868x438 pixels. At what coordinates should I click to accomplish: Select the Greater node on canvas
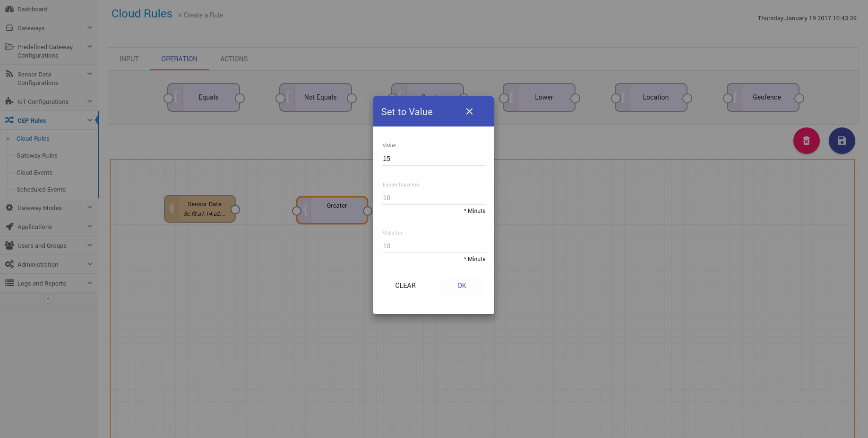336,210
